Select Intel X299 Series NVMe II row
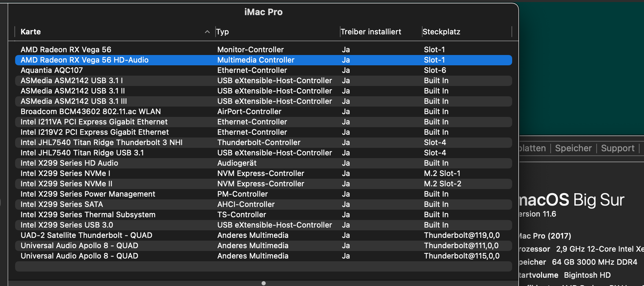The image size is (644, 286). coord(263,184)
